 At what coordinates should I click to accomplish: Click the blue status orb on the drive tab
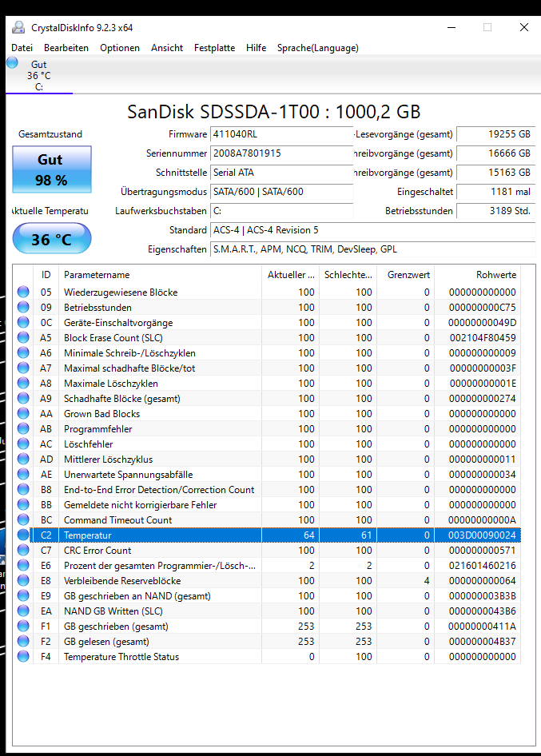coord(12,62)
